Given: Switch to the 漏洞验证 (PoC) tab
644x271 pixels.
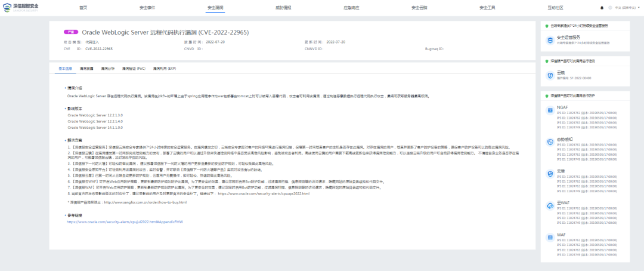Looking at the screenshot, I should [x=134, y=68].
